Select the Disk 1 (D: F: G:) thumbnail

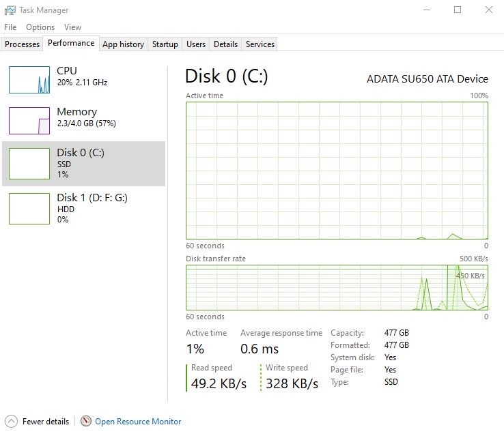(29, 208)
